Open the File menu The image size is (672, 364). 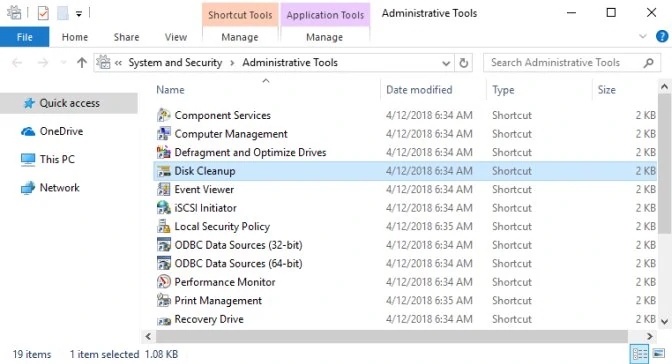coord(24,37)
